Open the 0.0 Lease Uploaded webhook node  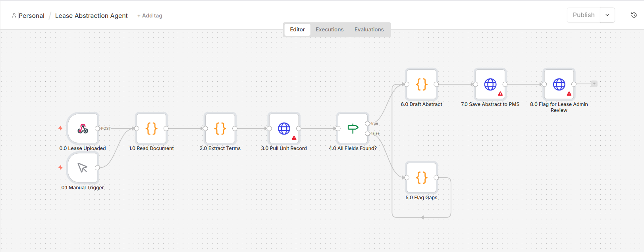(83, 129)
